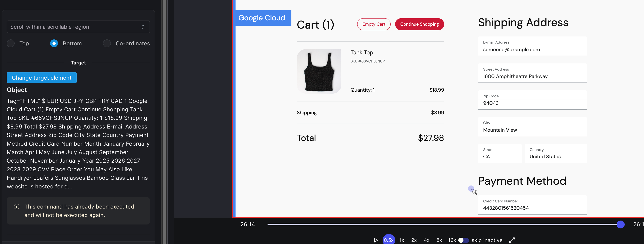Click Change target element button
This screenshot has width=644, height=244.
[x=42, y=78]
